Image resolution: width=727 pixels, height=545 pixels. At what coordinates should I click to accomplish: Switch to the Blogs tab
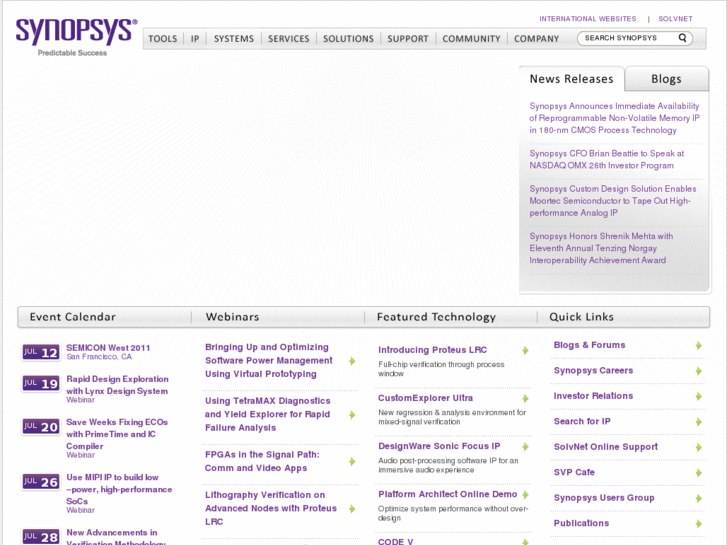point(666,79)
